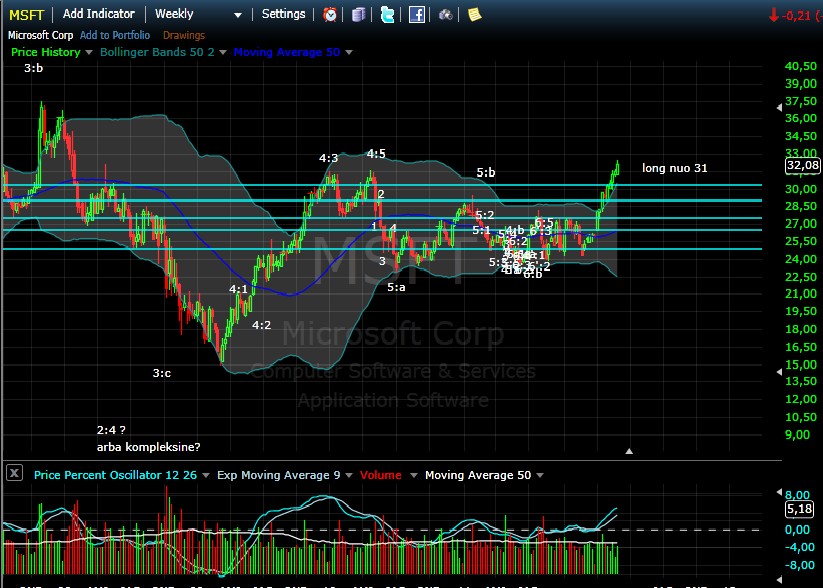Select the Price History label
This screenshot has height=588, width=823.
(x=46, y=52)
